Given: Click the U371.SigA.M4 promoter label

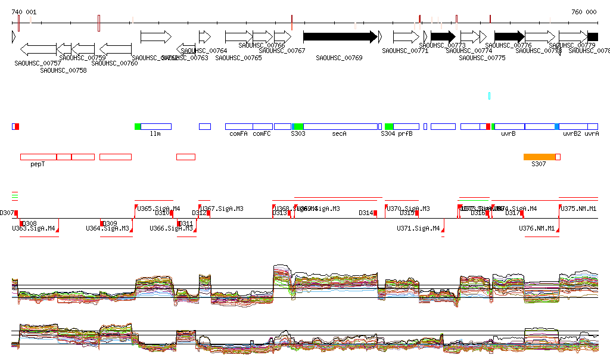Looking at the screenshot, I should coord(418,228).
